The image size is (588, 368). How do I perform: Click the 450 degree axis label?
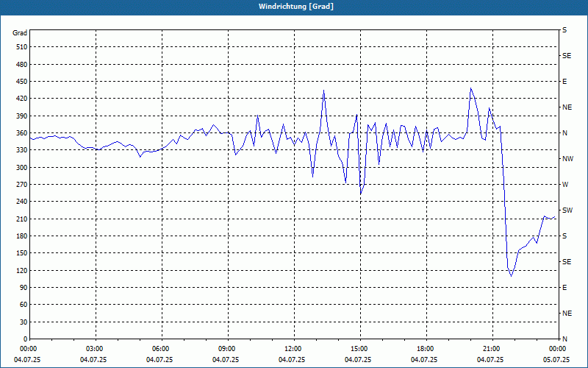pyautogui.click(x=21, y=82)
